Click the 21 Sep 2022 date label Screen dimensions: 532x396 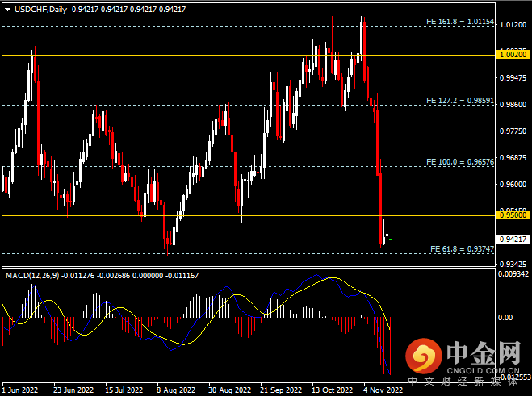pos(281,390)
